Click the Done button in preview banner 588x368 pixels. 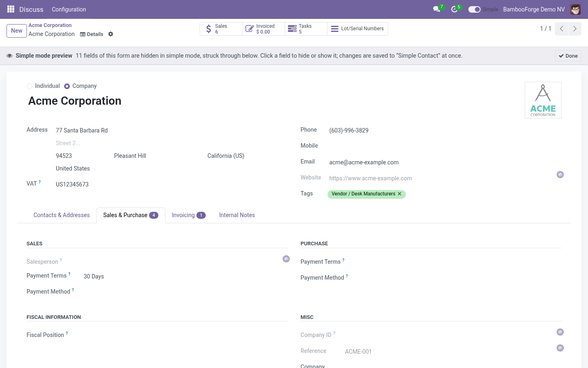tap(568, 56)
